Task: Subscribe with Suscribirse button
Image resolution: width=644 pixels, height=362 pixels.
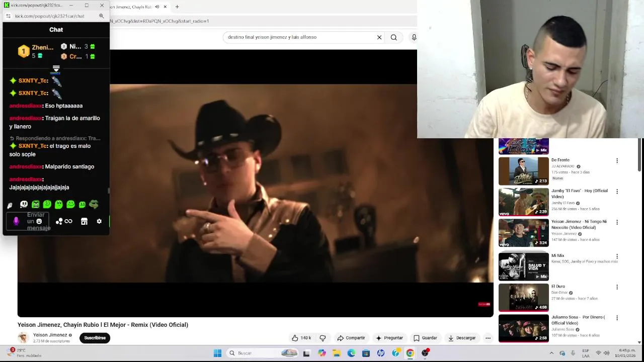Action: coord(95,338)
